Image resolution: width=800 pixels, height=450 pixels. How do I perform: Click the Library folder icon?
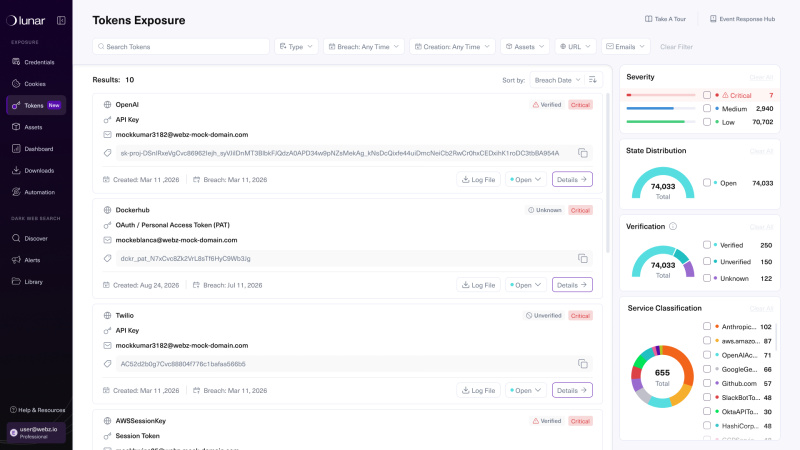(x=16, y=282)
